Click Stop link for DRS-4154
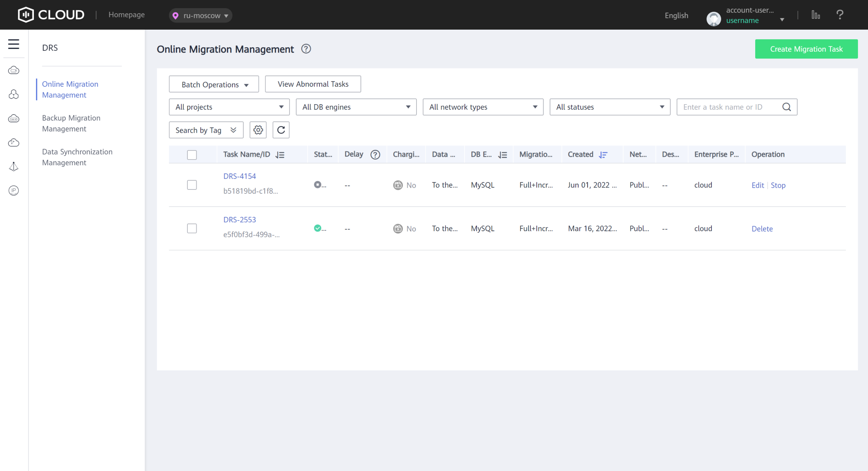Image resolution: width=868 pixels, height=471 pixels. (778, 185)
